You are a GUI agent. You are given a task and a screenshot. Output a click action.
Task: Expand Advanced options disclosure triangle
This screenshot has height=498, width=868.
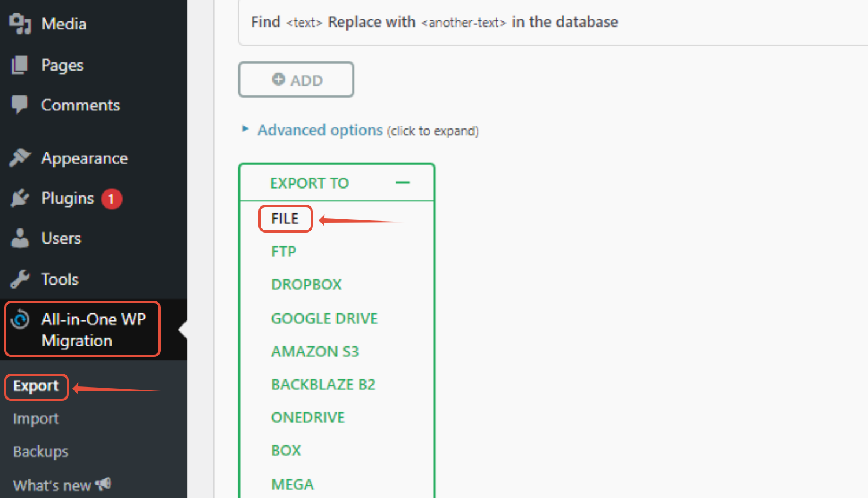245,129
